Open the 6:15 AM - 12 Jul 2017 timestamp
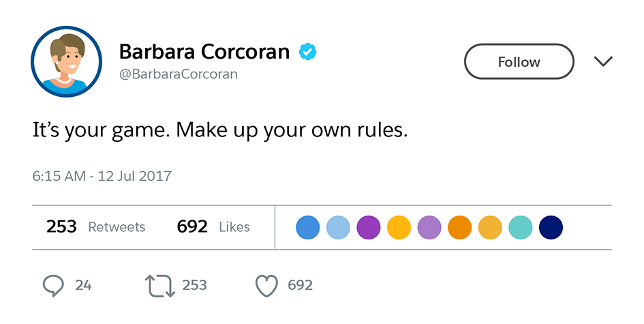Screen dimensions: 644x324 102,176
